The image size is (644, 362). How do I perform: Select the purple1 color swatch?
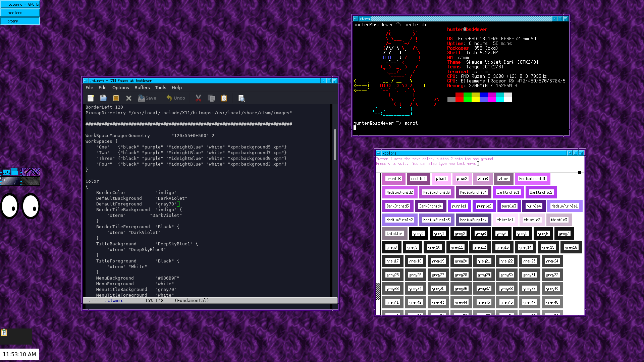click(x=459, y=206)
